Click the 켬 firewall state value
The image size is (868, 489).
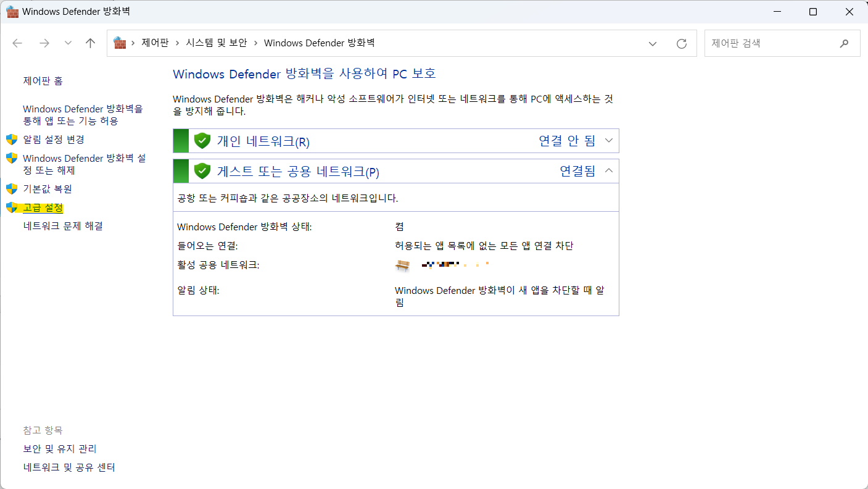[x=399, y=227]
